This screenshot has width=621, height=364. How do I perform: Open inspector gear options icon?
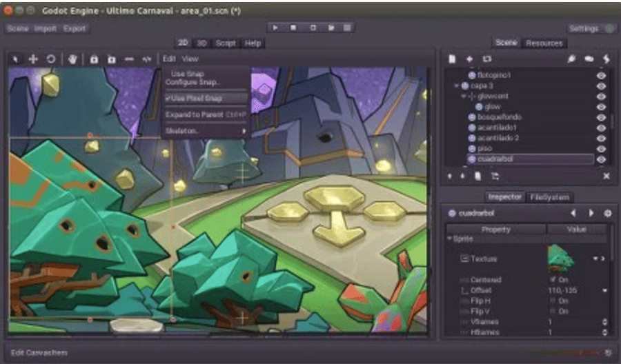click(607, 213)
